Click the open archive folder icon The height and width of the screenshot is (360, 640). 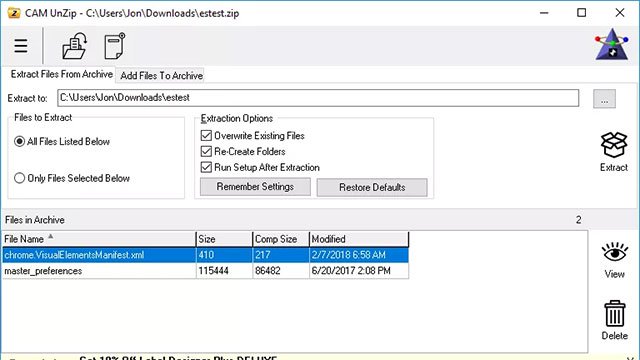click(x=74, y=46)
